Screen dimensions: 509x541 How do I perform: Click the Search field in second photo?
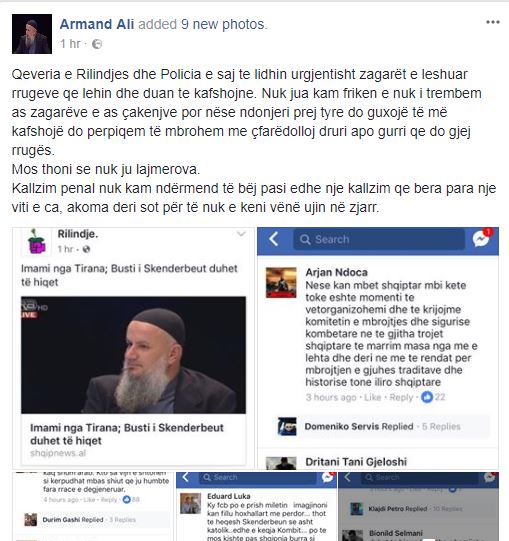point(379,239)
